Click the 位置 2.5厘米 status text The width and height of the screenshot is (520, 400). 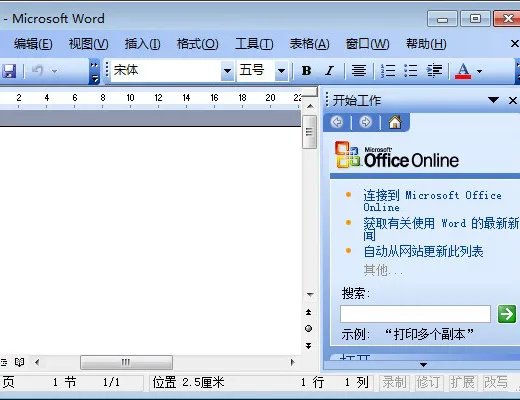pyautogui.click(x=188, y=382)
